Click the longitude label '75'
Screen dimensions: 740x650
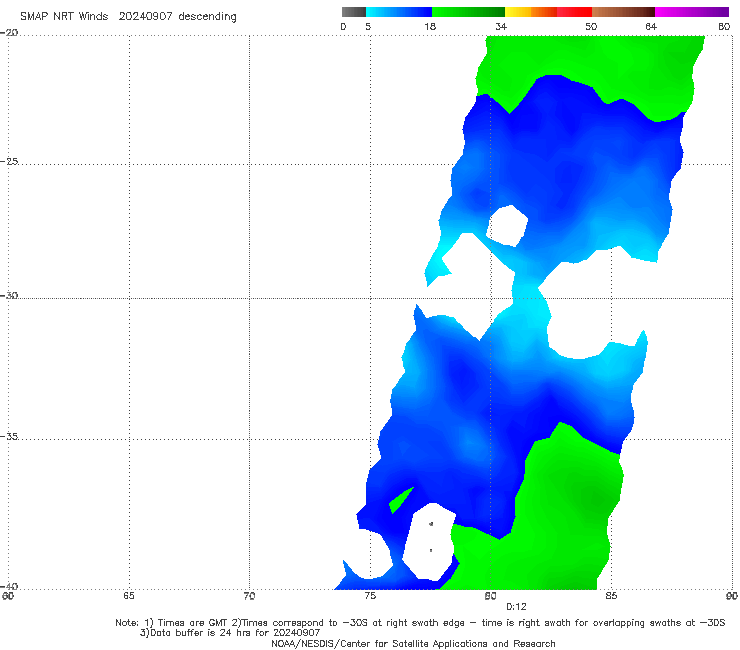(370, 596)
